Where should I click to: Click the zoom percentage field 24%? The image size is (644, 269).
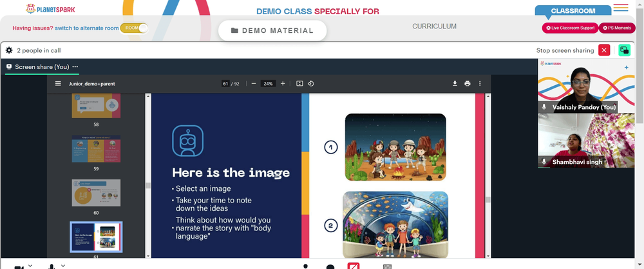[268, 83]
